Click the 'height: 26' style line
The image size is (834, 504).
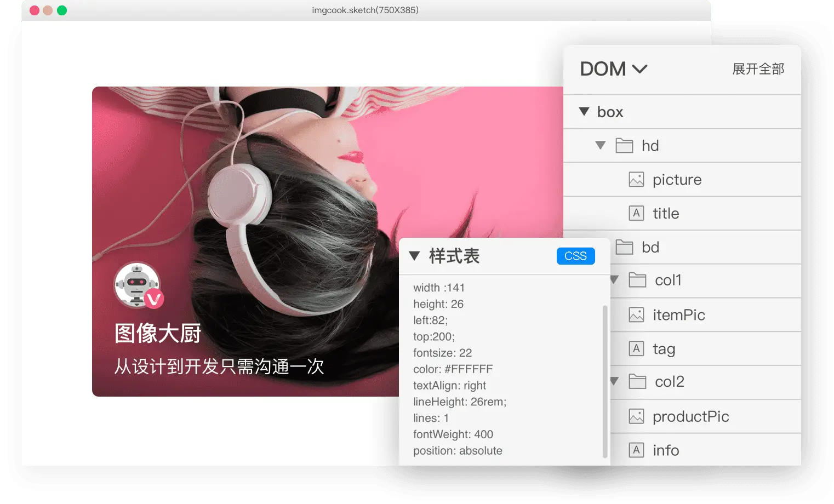coord(438,304)
